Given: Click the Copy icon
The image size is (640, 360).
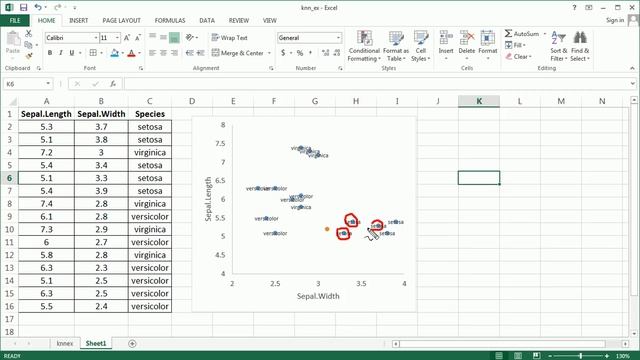Looking at the screenshot, I should click(x=28, y=44).
